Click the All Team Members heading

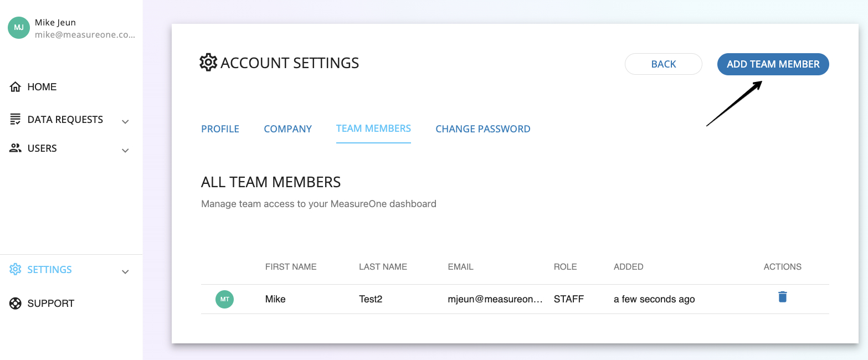point(271,182)
